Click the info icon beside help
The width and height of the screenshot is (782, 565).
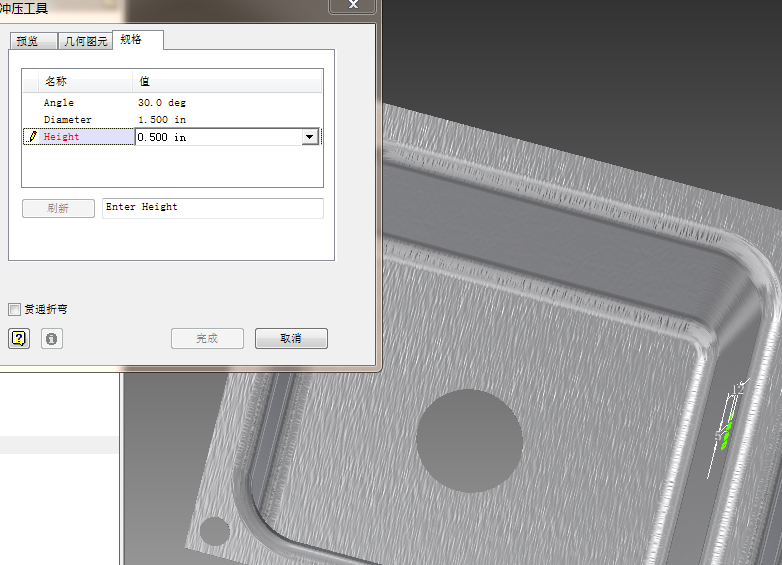pyautogui.click(x=52, y=339)
